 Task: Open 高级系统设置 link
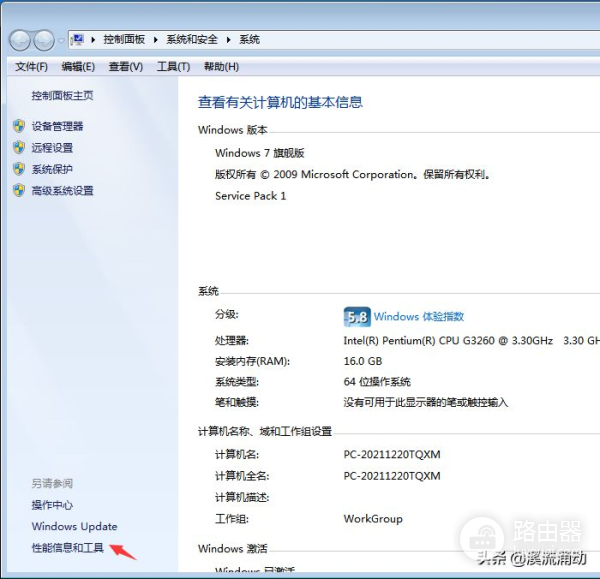click(x=62, y=191)
